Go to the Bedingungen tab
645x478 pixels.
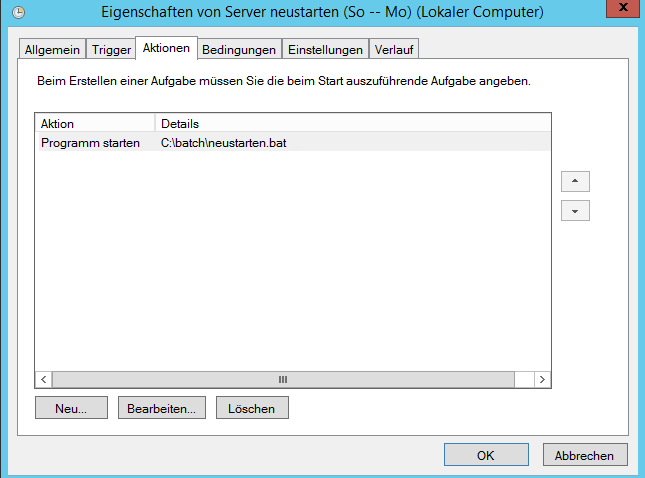(x=239, y=50)
